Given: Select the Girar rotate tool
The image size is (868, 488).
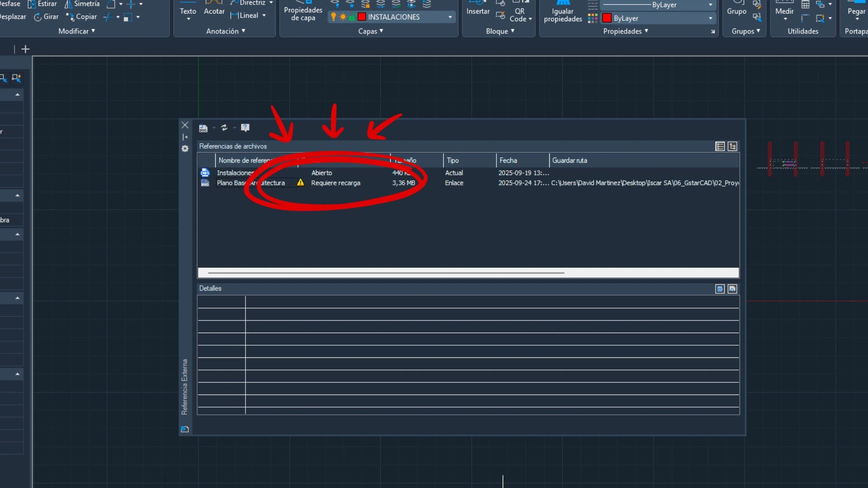Looking at the screenshot, I should coord(46,17).
